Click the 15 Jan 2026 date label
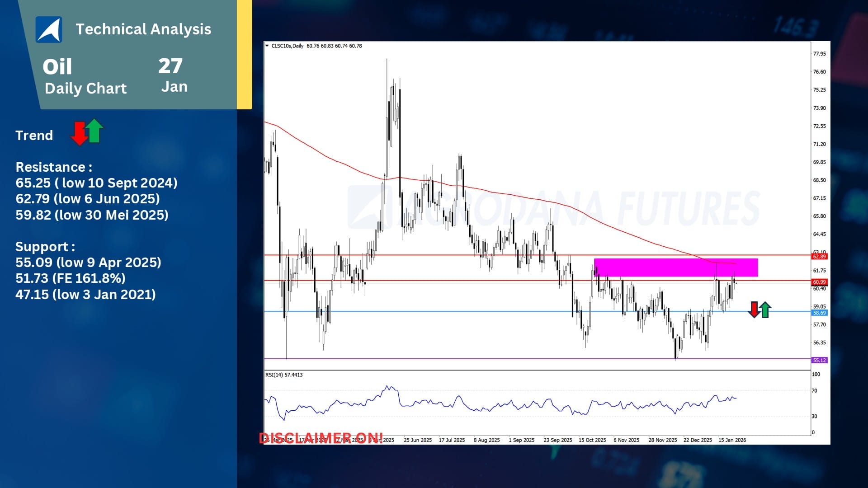Viewport: 868px width, 488px height. (732, 440)
